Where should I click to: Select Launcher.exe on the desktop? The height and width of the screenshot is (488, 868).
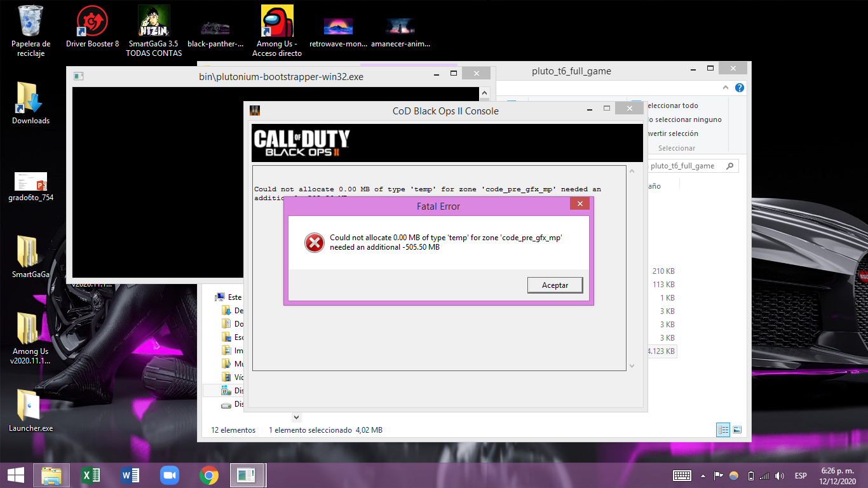(31, 410)
